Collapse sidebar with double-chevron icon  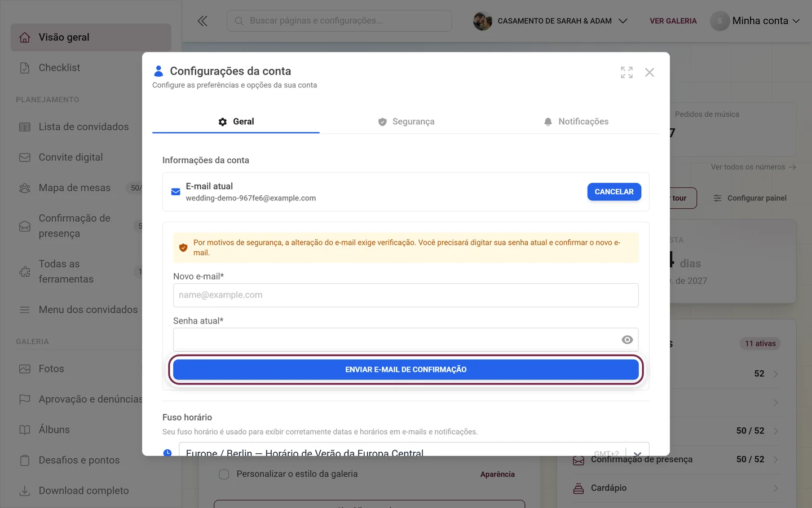coord(202,21)
